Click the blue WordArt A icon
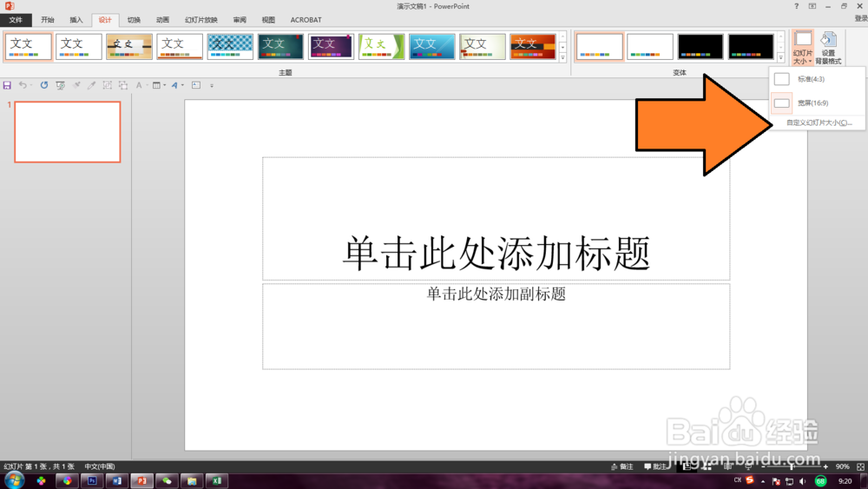The width and height of the screenshot is (868, 489). (174, 85)
